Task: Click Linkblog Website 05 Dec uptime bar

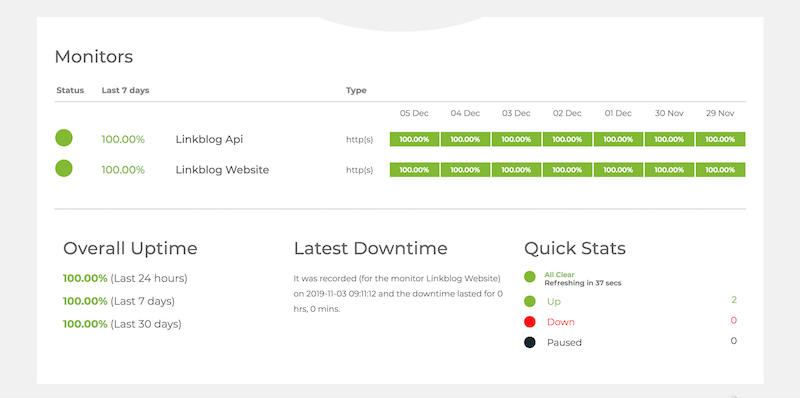Action: (x=414, y=170)
